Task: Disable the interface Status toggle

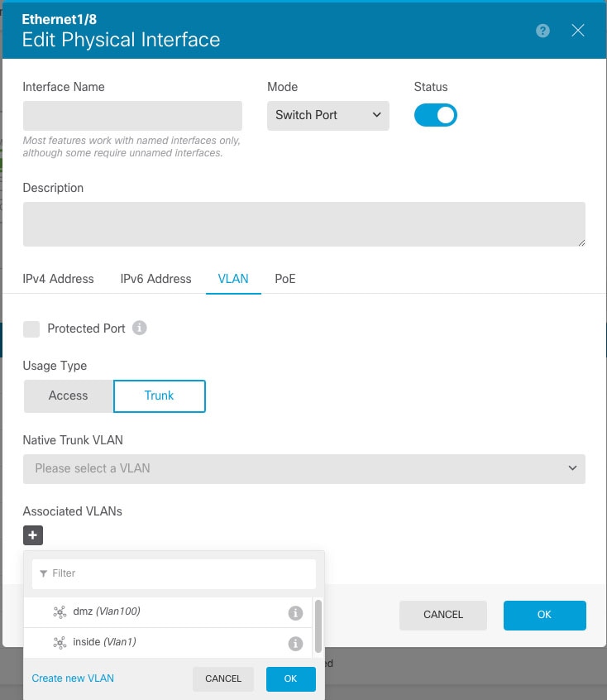Action: tap(436, 115)
